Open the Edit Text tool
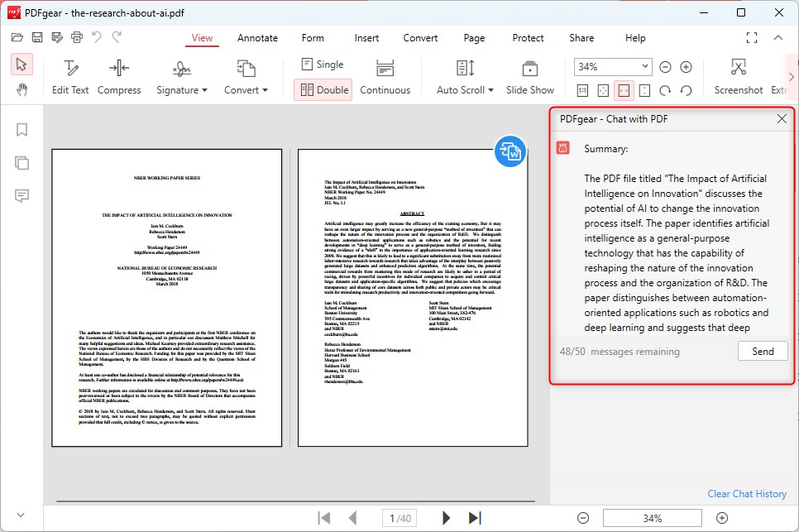The image size is (799, 532). (70, 76)
